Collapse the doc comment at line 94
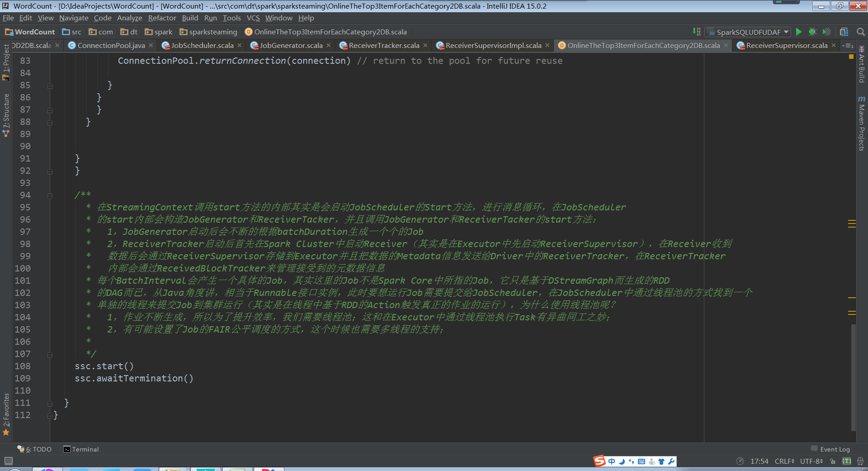Image resolution: width=868 pixels, height=471 pixels. point(50,195)
